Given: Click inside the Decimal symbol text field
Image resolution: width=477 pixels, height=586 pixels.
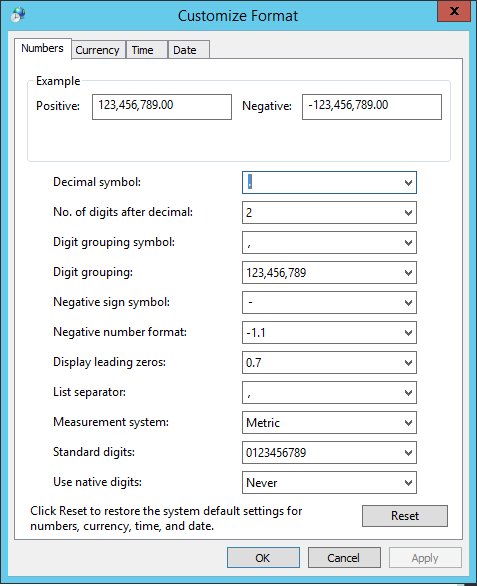Looking at the screenshot, I should pyautogui.click(x=322, y=183).
